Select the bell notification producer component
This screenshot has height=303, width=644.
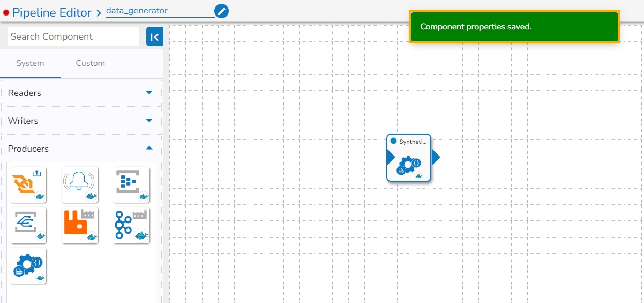coord(80,184)
